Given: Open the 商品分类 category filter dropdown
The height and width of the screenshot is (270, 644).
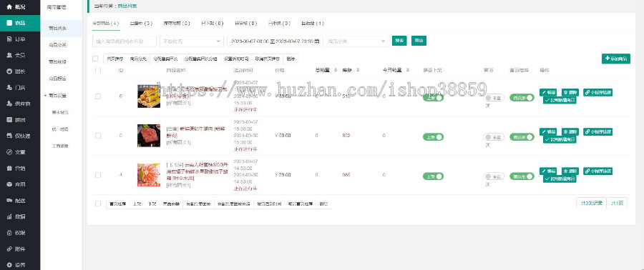Looking at the screenshot, I should [356, 41].
